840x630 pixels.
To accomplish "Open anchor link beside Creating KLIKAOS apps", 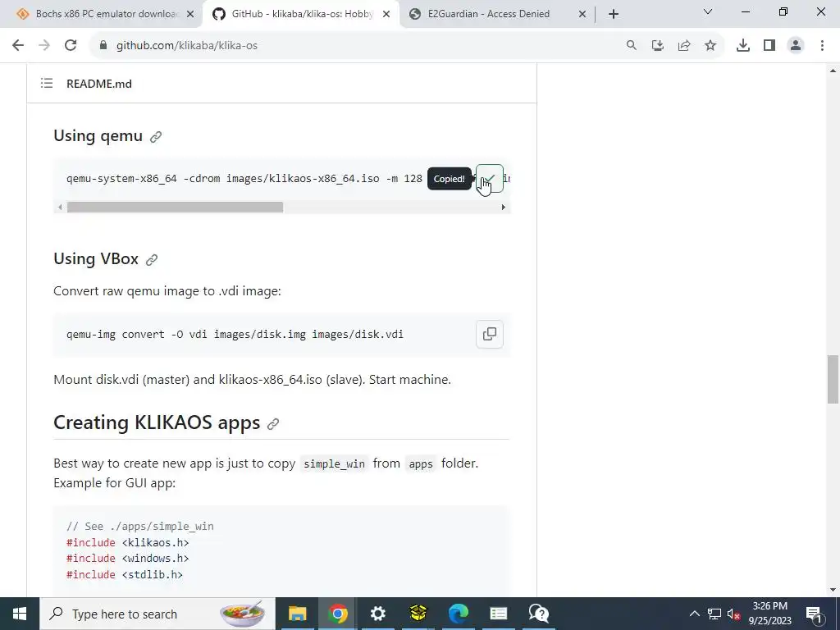I will 273,424.
